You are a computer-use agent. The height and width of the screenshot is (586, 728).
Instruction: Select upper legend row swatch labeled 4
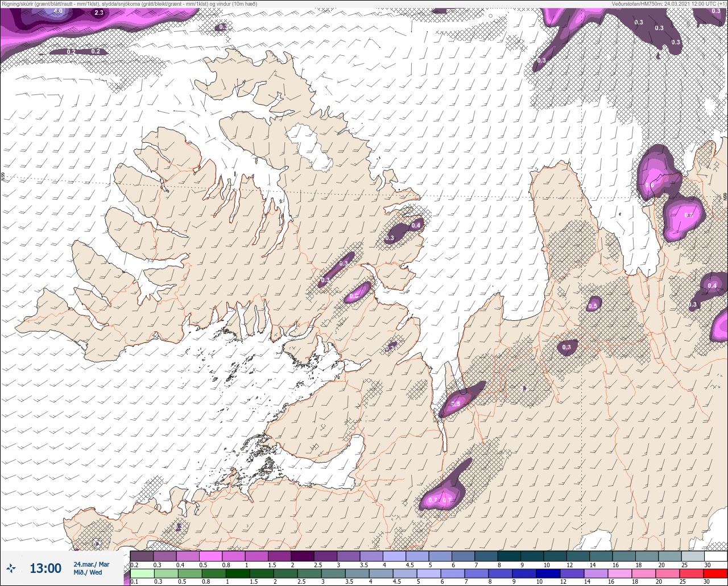click(394, 556)
